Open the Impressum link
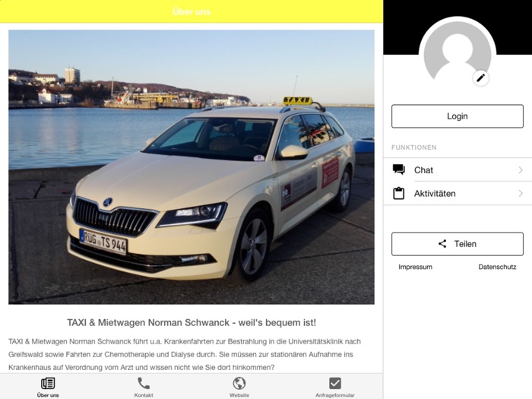The image size is (532, 399). pos(415,267)
